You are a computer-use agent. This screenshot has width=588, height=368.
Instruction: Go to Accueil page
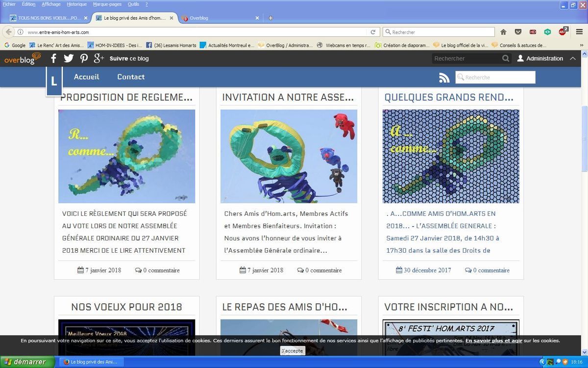(86, 77)
